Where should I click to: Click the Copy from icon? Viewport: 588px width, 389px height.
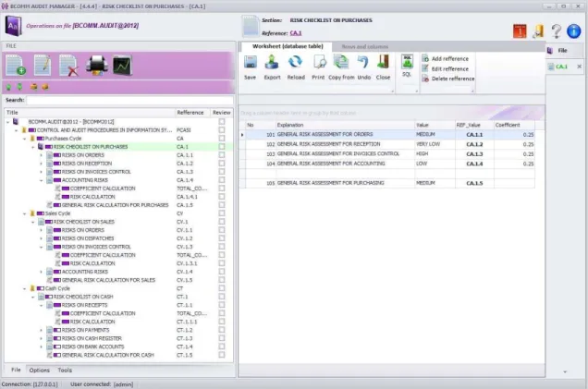pyautogui.click(x=341, y=62)
